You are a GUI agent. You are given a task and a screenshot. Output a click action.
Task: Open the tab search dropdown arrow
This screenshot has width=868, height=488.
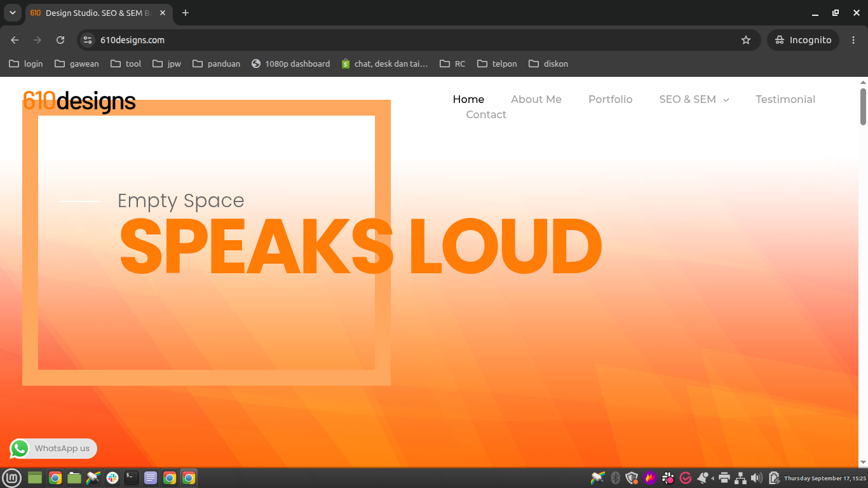point(12,13)
